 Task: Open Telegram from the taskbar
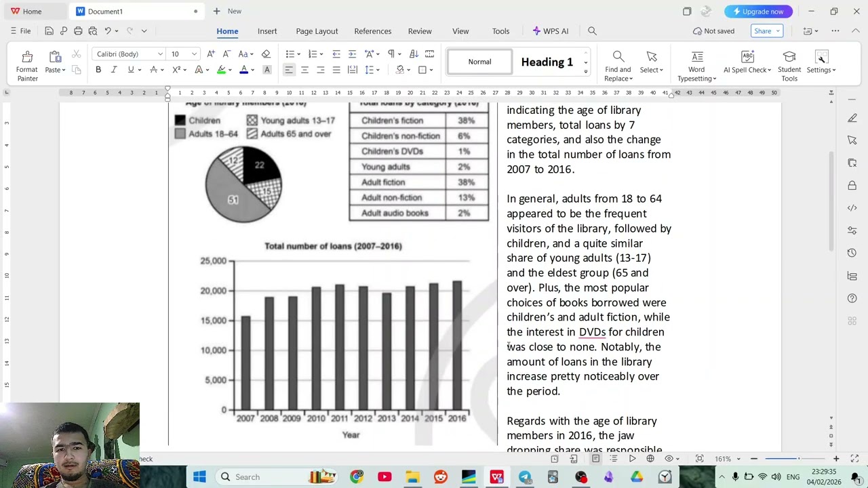pyautogui.click(x=525, y=477)
